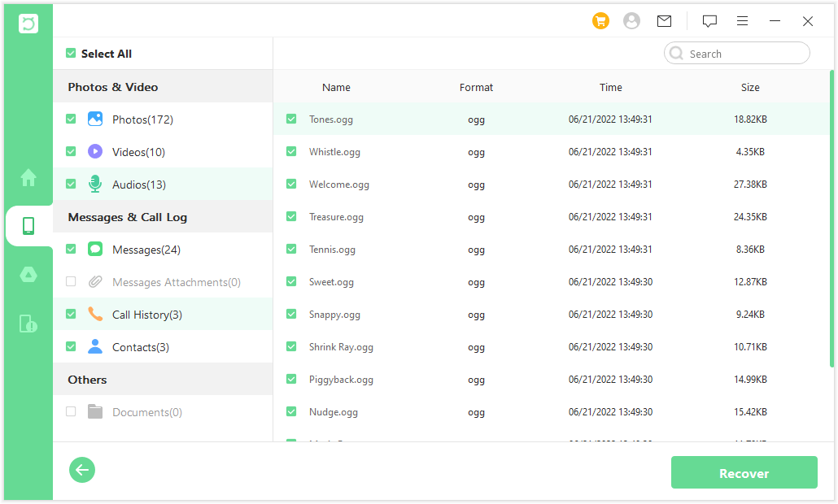Open the Messages(24) category
The height and width of the screenshot is (504, 838).
click(x=146, y=250)
